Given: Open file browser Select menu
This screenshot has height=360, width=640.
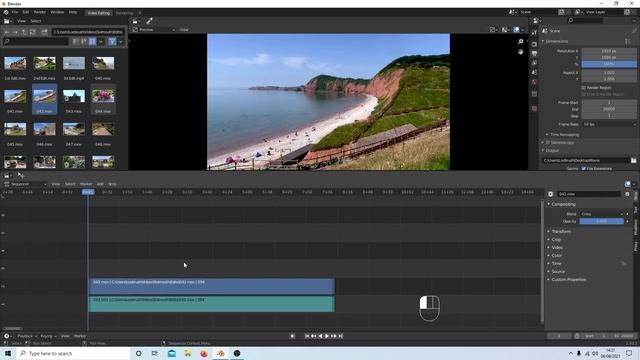Looking at the screenshot, I should (x=36, y=21).
